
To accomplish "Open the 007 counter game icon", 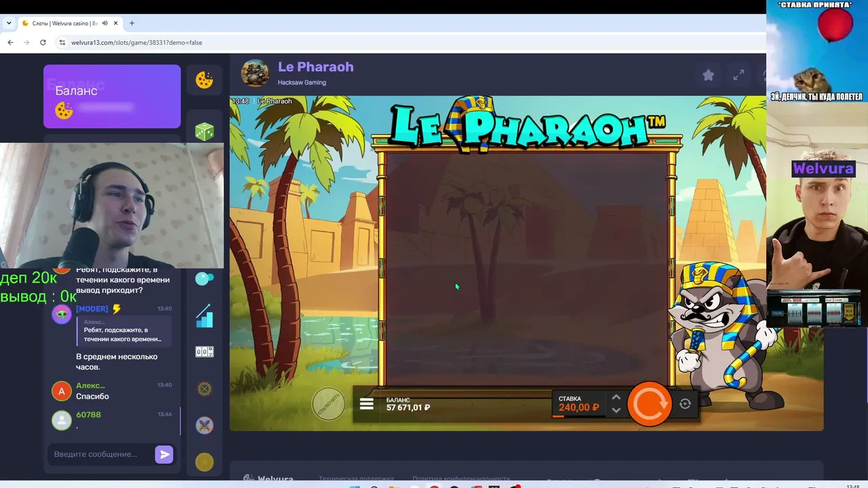I will tap(204, 352).
